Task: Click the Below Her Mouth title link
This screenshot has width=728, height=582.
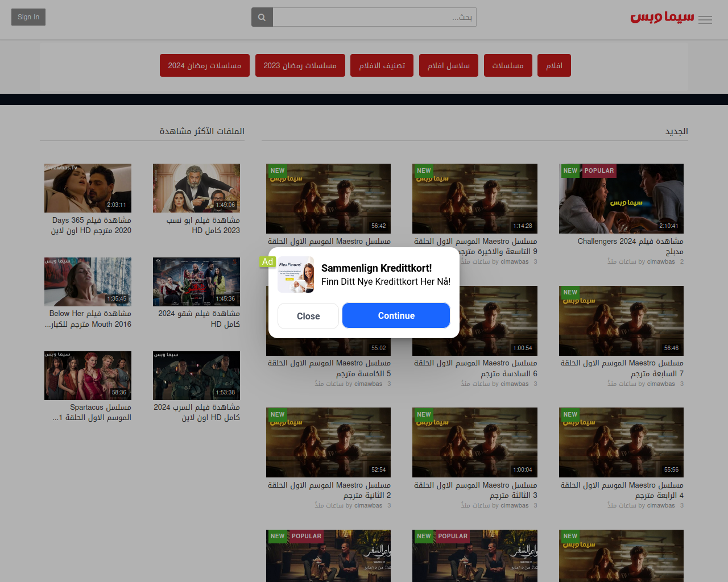Action: click(x=88, y=319)
